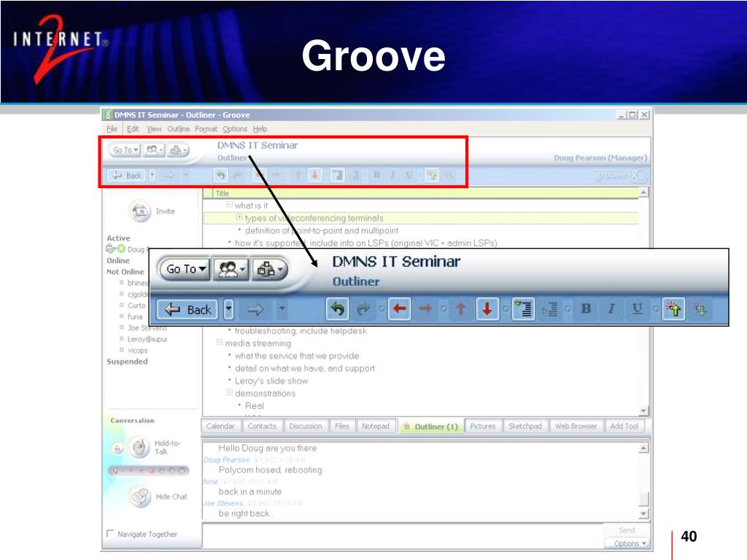Switch to the Calendar tab
This screenshot has width=747, height=560.
pos(220,426)
